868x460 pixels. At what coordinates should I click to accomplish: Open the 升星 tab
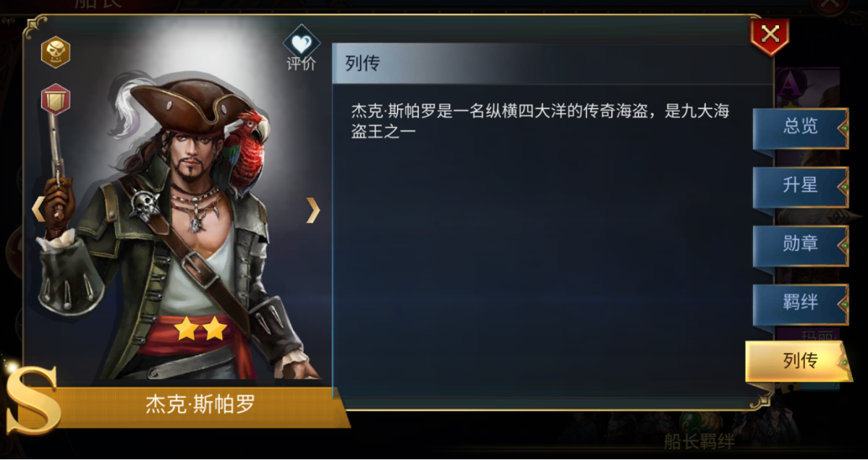(800, 186)
